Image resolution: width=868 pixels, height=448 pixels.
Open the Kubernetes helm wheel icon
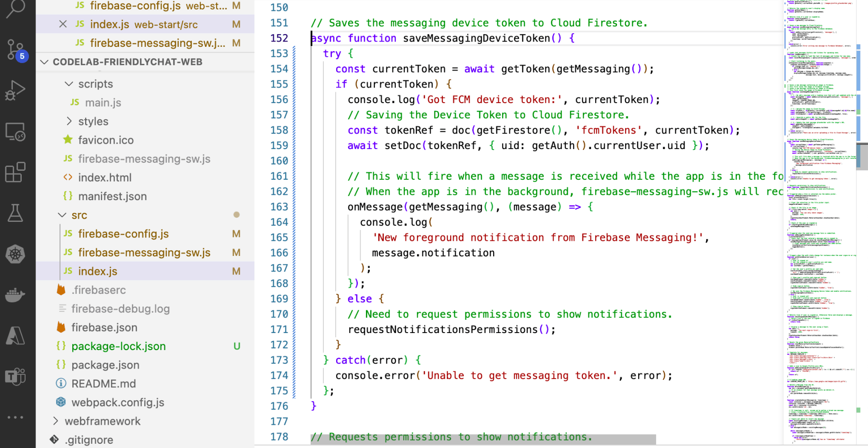coord(15,255)
